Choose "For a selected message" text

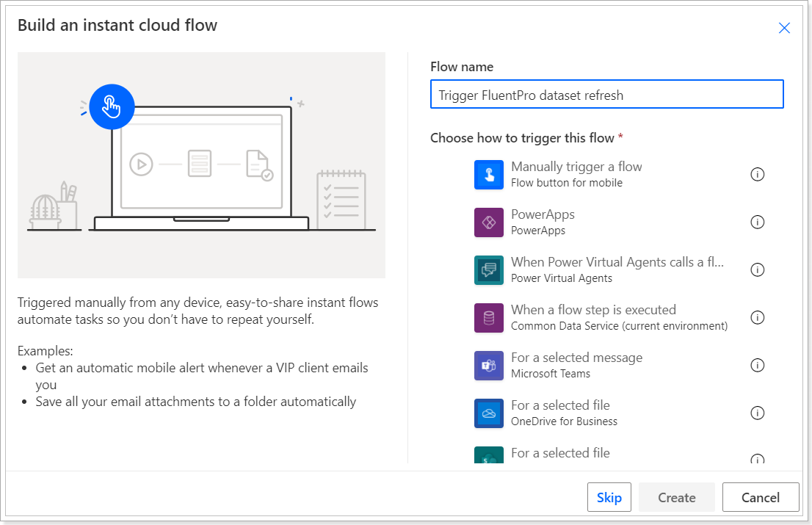point(576,358)
